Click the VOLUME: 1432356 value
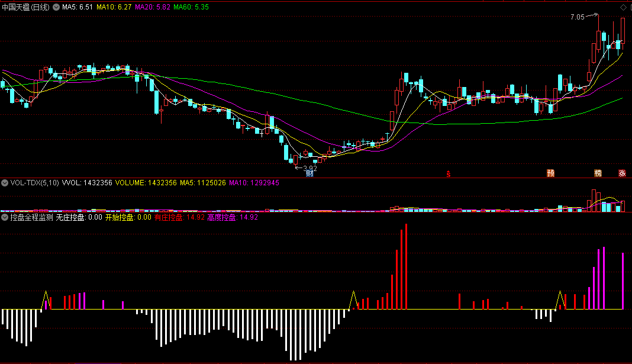 click(146, 183)
